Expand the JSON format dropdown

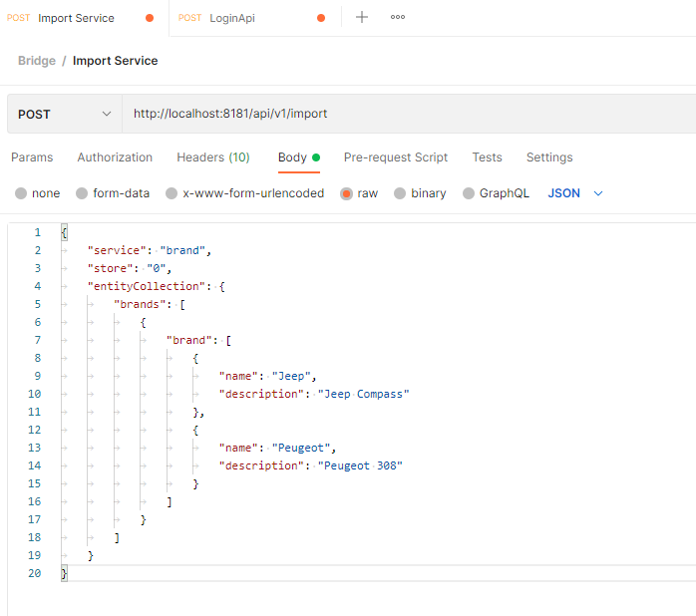pyautogui.click(x=576, y=193)
